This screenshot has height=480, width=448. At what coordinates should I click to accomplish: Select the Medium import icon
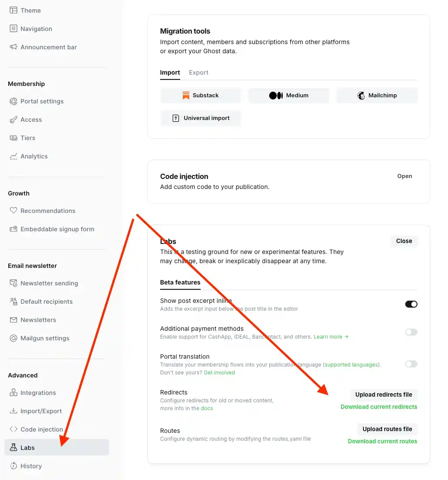(276, 95)
